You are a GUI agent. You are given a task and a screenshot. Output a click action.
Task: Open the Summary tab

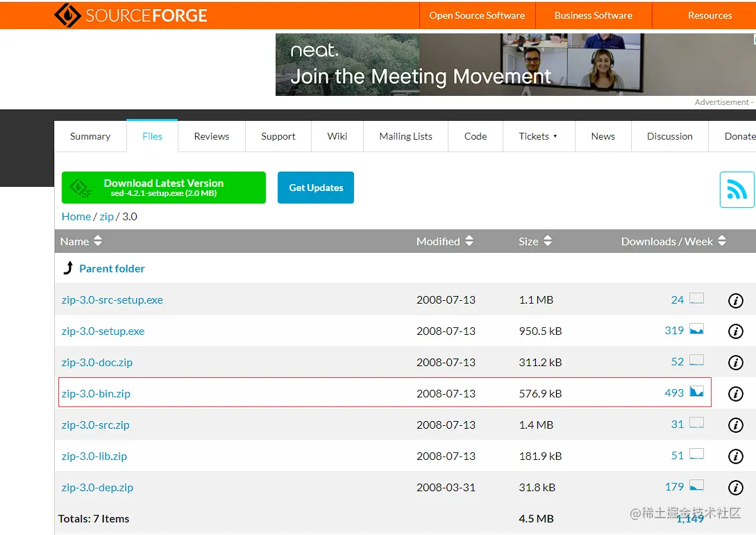coord(90,136)
